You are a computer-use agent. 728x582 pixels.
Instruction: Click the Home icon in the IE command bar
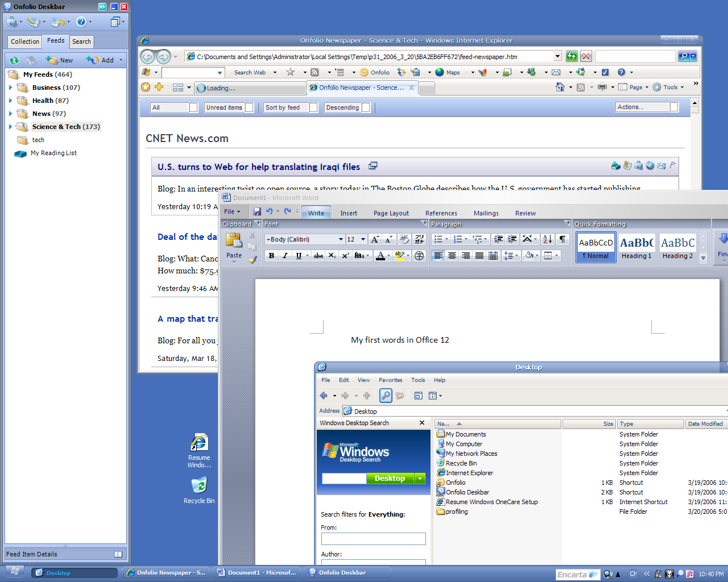(560, 87)
